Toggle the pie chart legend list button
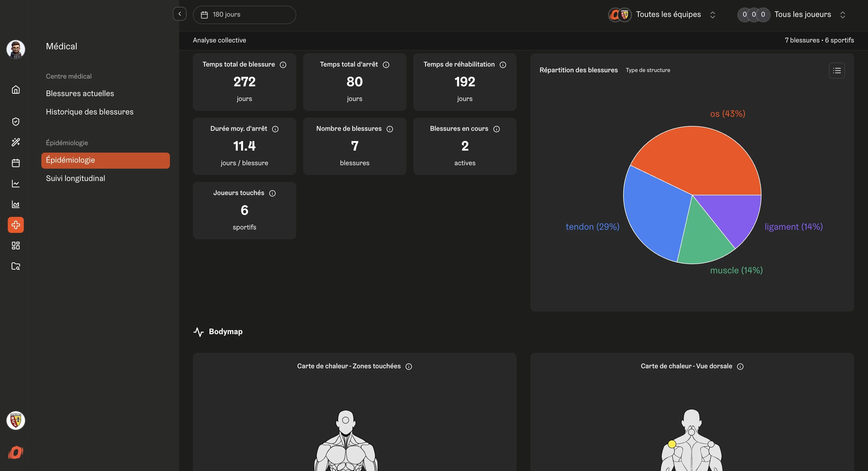This screenshot has height=471, width=868. click(837, 70)
